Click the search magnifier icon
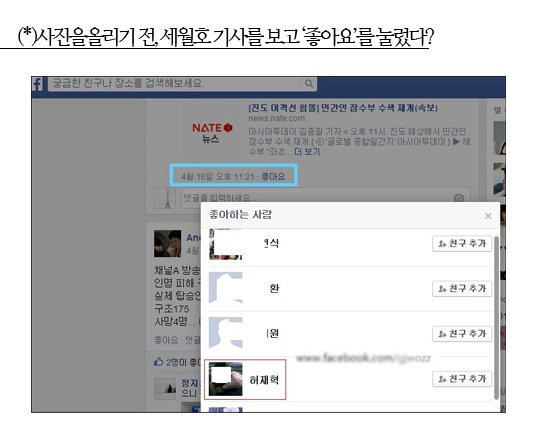This screenshot has width=540, height=425. coord(309,84)
